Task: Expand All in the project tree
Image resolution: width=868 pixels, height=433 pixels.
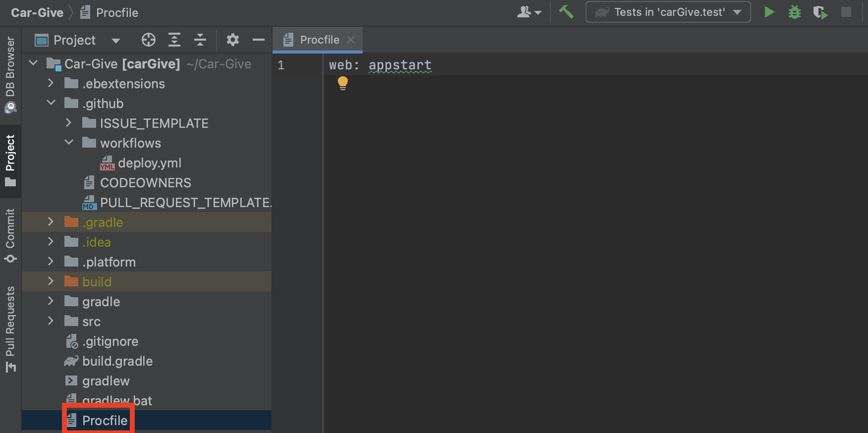Action: 174,40
